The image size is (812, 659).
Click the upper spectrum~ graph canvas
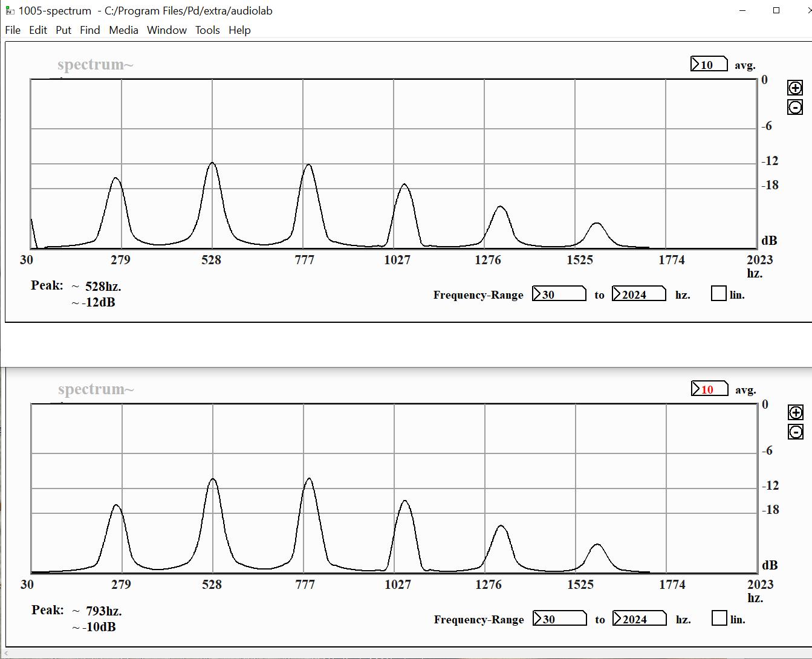click(393, 163)
